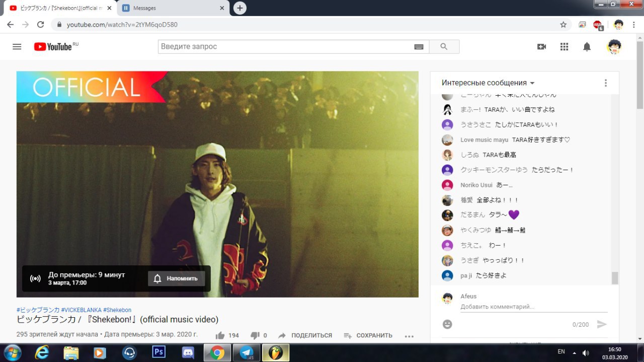Open Windows Start menu

click(12, 352)
